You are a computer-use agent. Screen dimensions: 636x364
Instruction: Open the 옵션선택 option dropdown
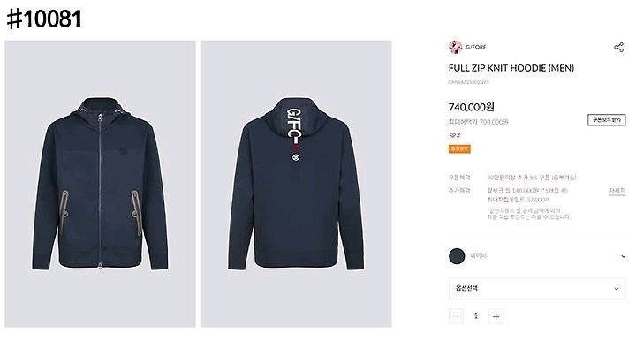point(537,289)
